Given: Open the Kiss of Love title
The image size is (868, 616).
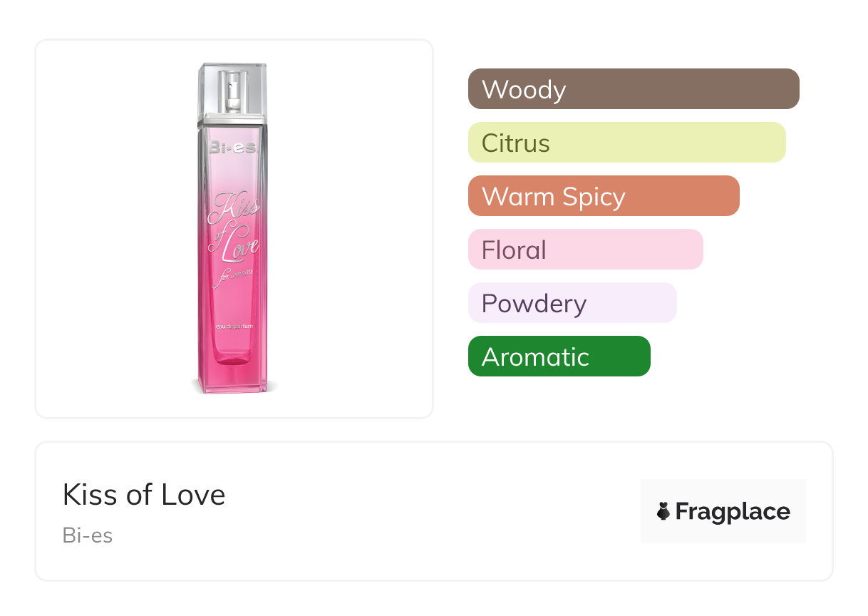Looking at the screenshot, I should click(x=144, y=495).
